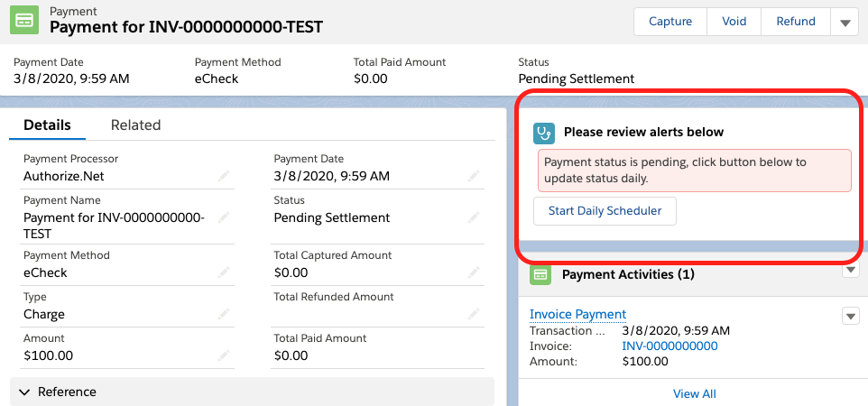Click the stethoscope alert icon
This screenshot has width=868, height=406.
pyautogui.click(x=544, y=133)
